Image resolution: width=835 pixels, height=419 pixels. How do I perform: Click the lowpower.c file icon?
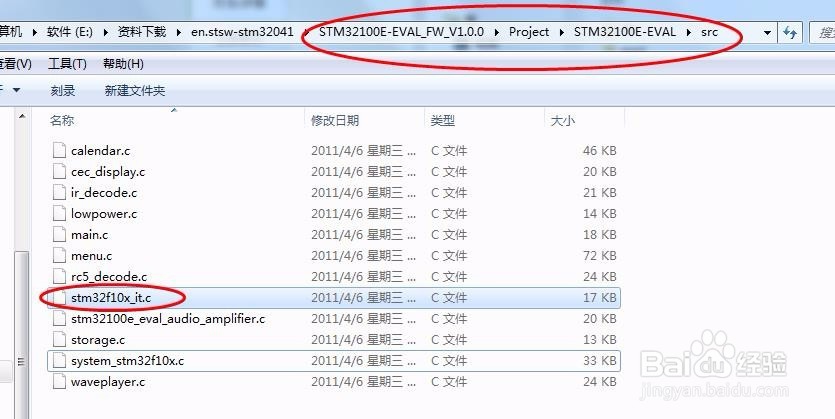coord(59,213)
